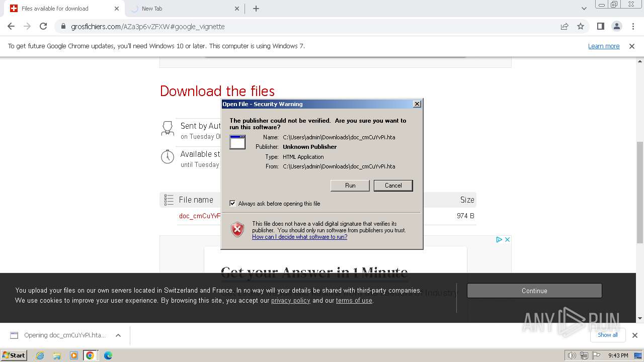Click the 'Download the files' heading
The image size is (644, 362).
217,91
